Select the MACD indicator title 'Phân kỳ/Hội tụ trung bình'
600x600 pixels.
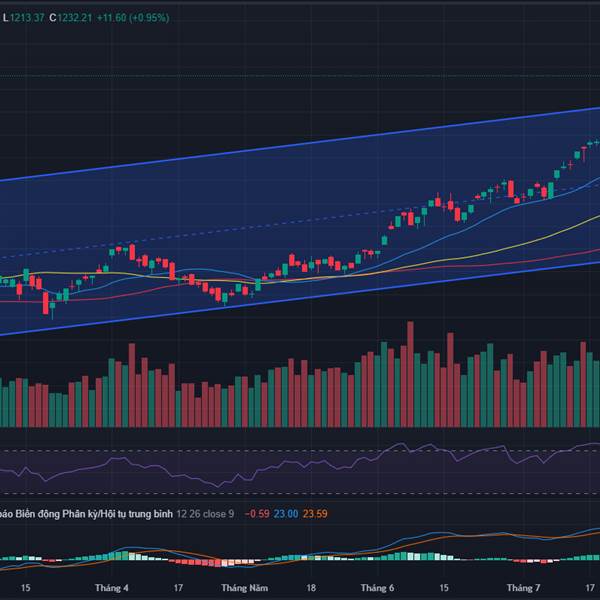pyautogui.click(x=117, y=514)
